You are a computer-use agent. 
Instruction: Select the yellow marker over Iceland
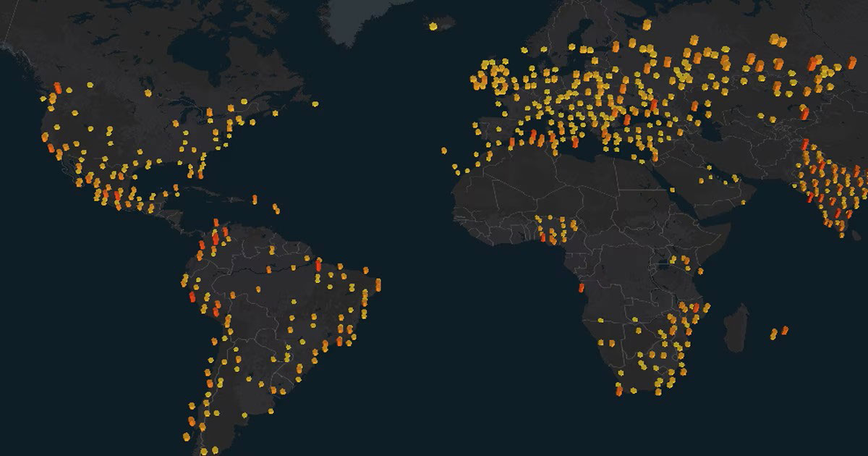434,25
